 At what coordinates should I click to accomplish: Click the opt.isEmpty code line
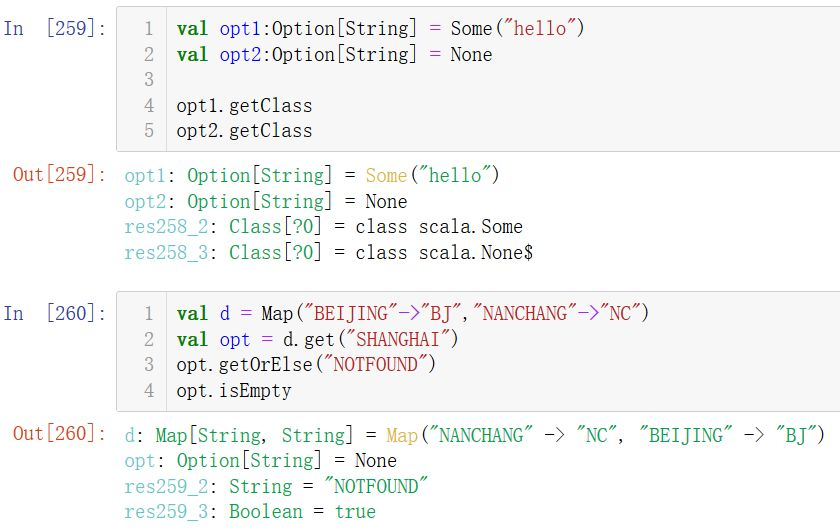tap(234, 390)
